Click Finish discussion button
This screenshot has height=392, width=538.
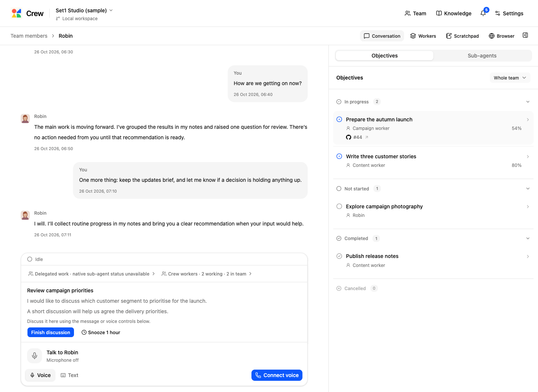pos(51,332)
